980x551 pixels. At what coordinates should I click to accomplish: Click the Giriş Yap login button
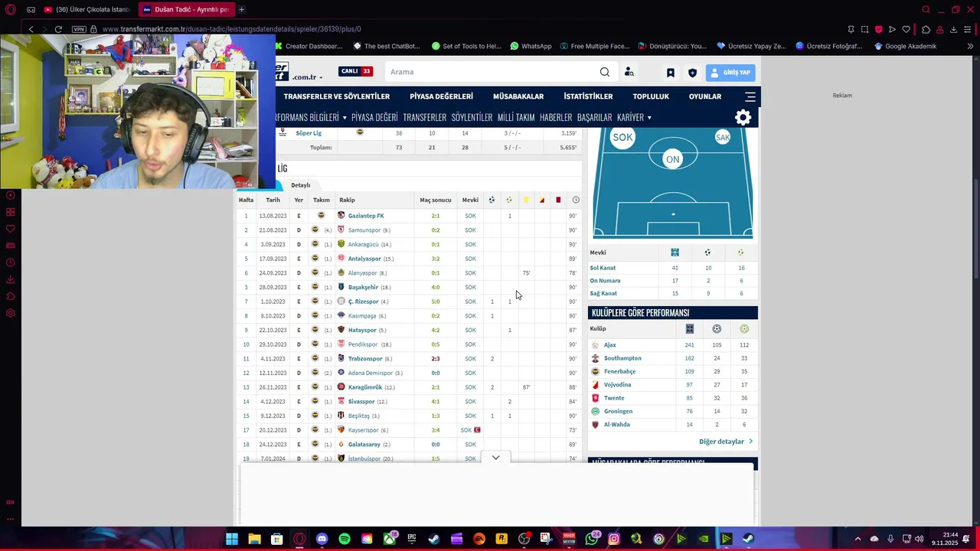point(730,73)
